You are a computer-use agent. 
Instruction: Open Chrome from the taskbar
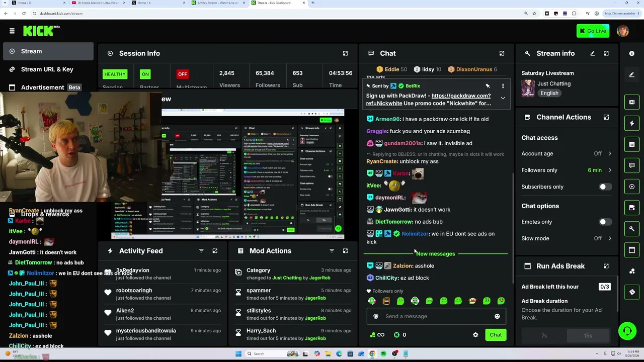click(x=372, y=354)
